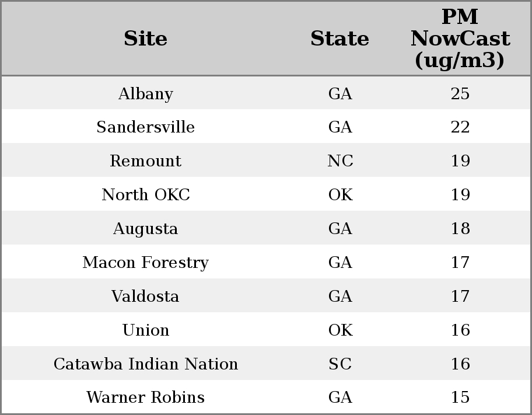Select Albany's PM NowCast value of 25
The width and height of the screenshot is (532, 415).
(460, 93)
